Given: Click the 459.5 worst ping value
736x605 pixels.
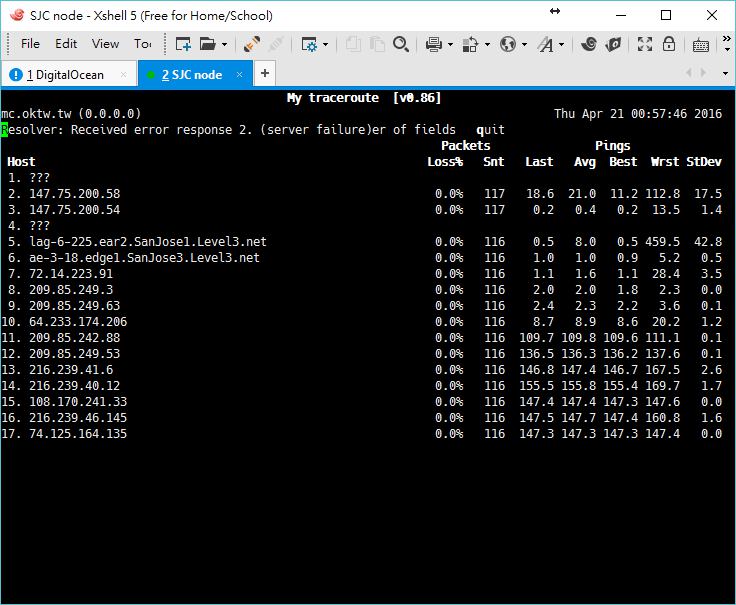Looking at the screenshot, I should pyautogui.click(x=662, y=242).
